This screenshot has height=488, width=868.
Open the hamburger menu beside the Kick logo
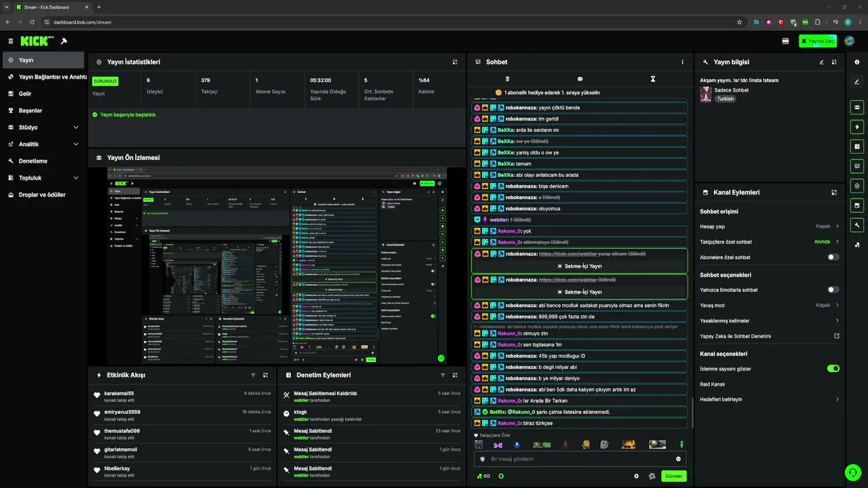tap(11, 41)
